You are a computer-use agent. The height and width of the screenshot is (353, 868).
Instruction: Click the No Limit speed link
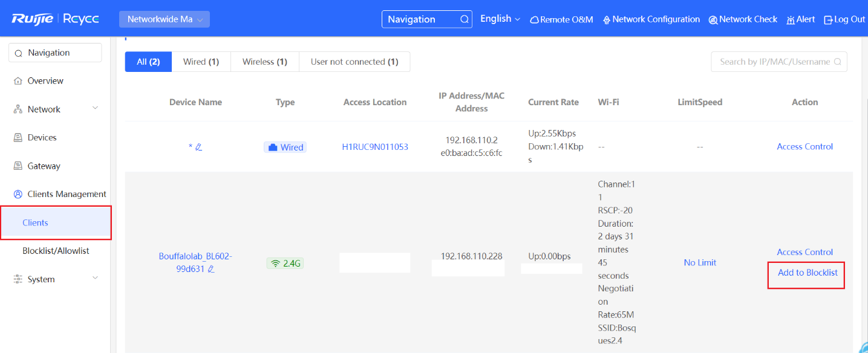coord(700,262)
